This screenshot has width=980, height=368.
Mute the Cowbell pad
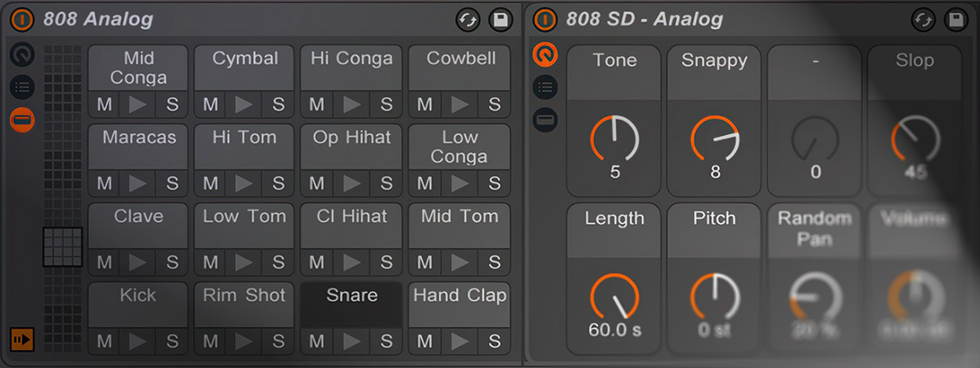425,104
